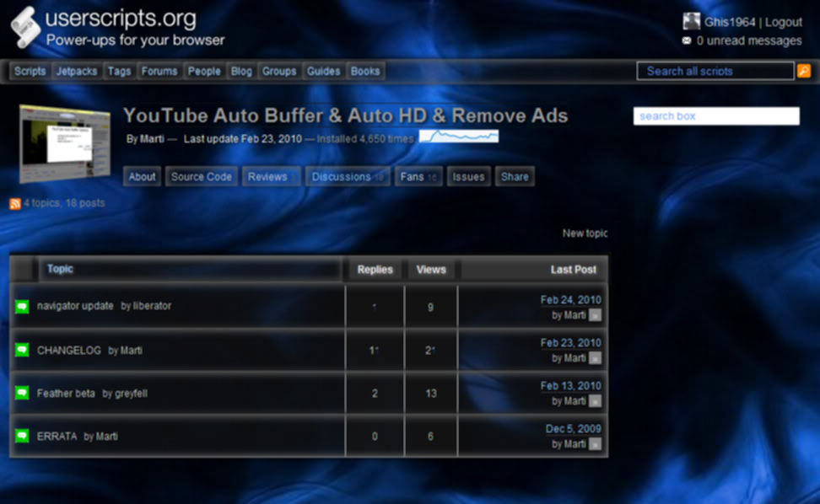Click the Search all scripts field
This screenshot has width=820, height=504.
(715, 71)
